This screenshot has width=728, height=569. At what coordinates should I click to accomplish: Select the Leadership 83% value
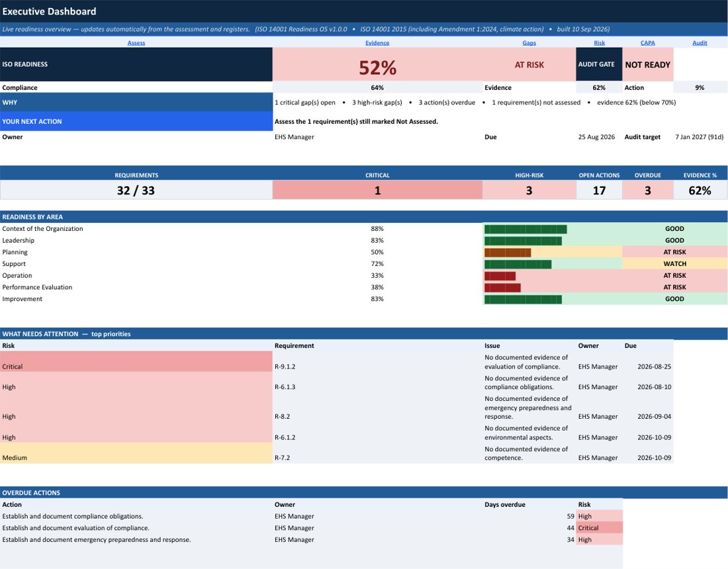click(x=377, y=240)
